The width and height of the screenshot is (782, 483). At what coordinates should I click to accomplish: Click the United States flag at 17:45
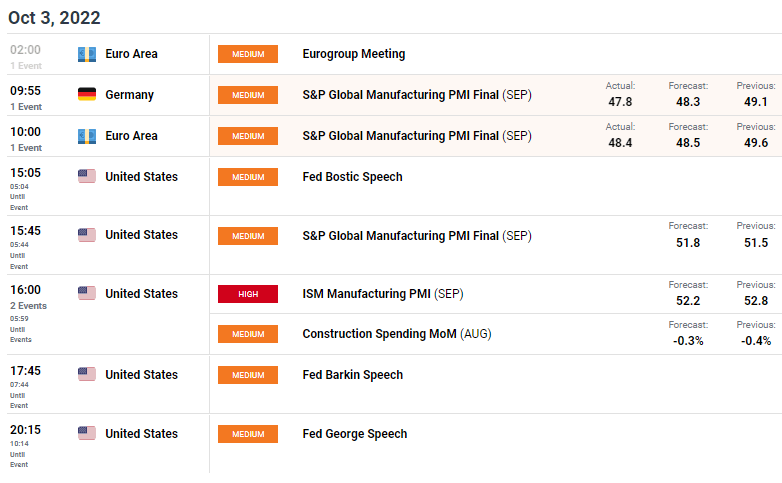pos(87,374)
